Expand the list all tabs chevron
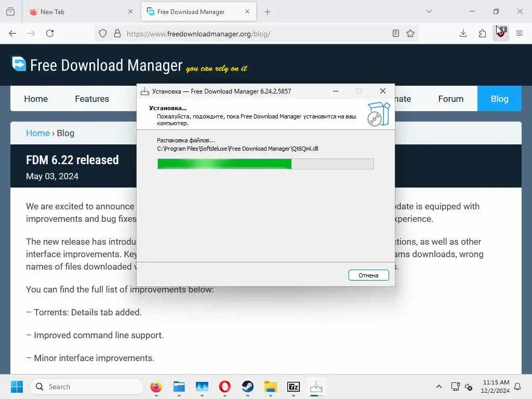This screenshot has height=399, width=532. point(429,11)
